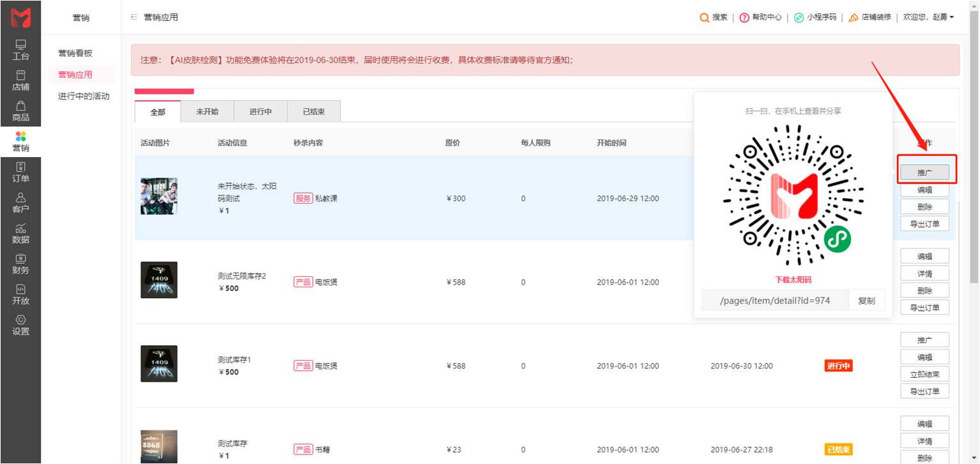Open the 财务 finance section
980x464 pixels.
[20, 265]
